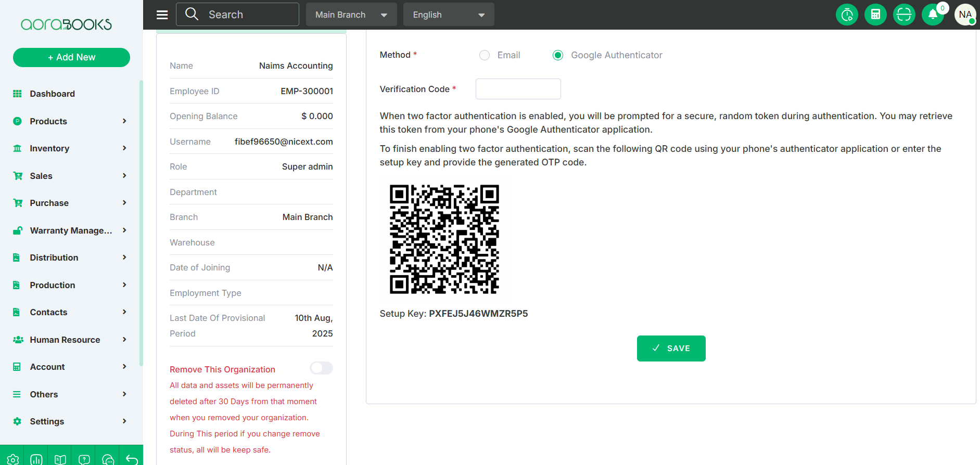Open the chat bubbles icon
The image size is (980, 465).
pyautogui.click(x=108, y=459)
